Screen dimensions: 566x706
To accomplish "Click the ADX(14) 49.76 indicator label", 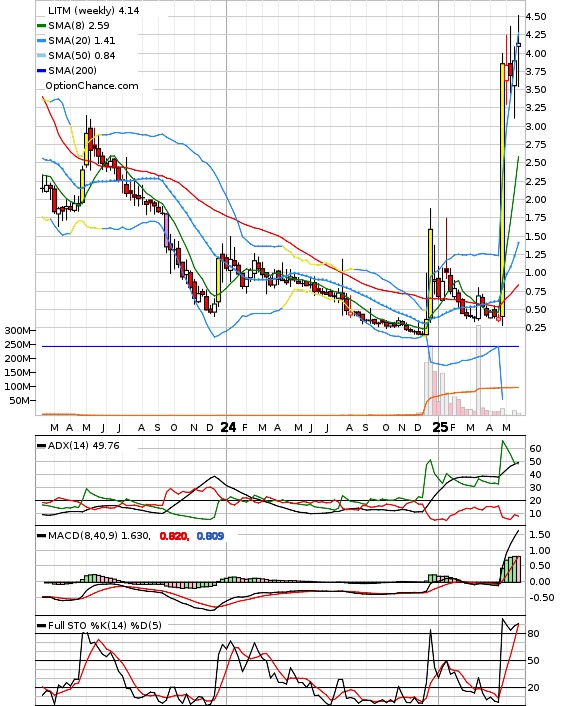I will click(x=84, y=445).
